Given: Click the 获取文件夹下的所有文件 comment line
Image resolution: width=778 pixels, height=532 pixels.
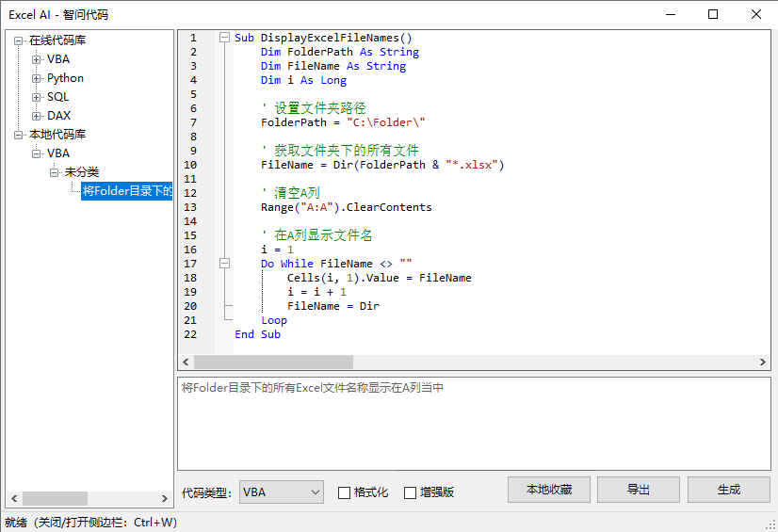Looking at the screenshot, I should [x=340, y=151].
